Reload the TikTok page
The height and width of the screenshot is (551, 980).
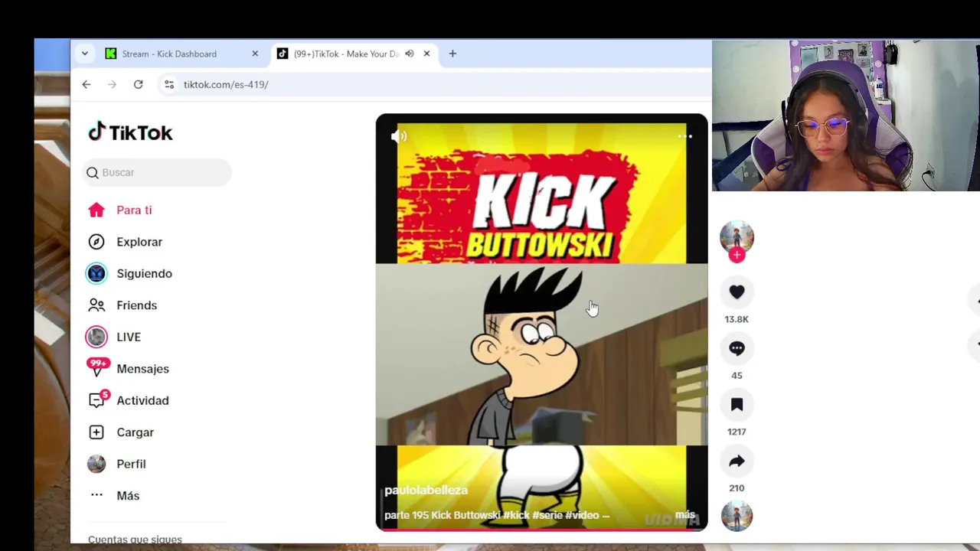(x=139, y=84)
